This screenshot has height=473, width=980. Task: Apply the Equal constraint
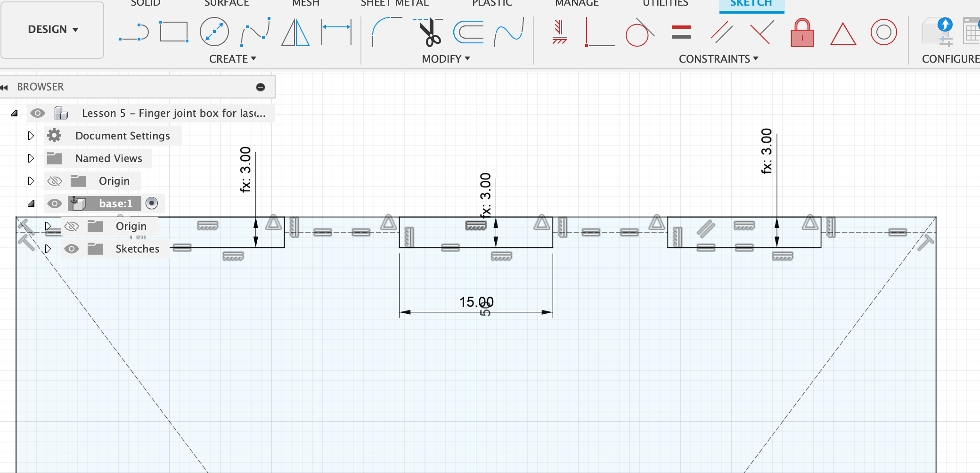681,33
